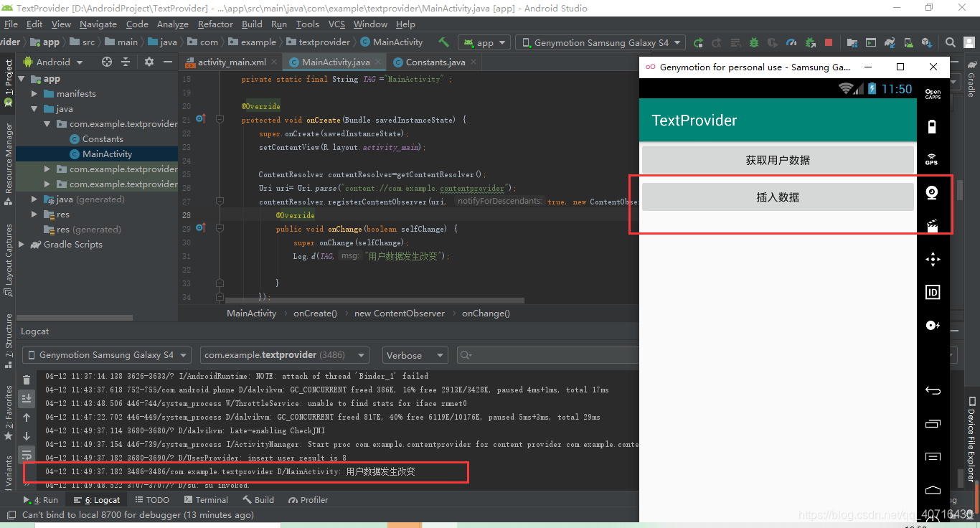Viewport: 980px width, 528px height.
Task: Open the Refactor menu
Action: tap(215, 24)
